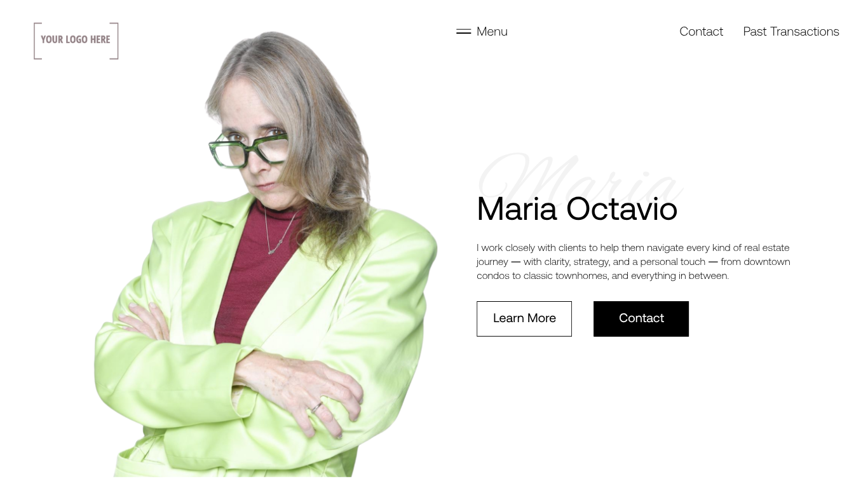This screenshot has height=488, width=868.
Task: Click the phrase "classic townhomes" in the description
Action: coord(566,276)
